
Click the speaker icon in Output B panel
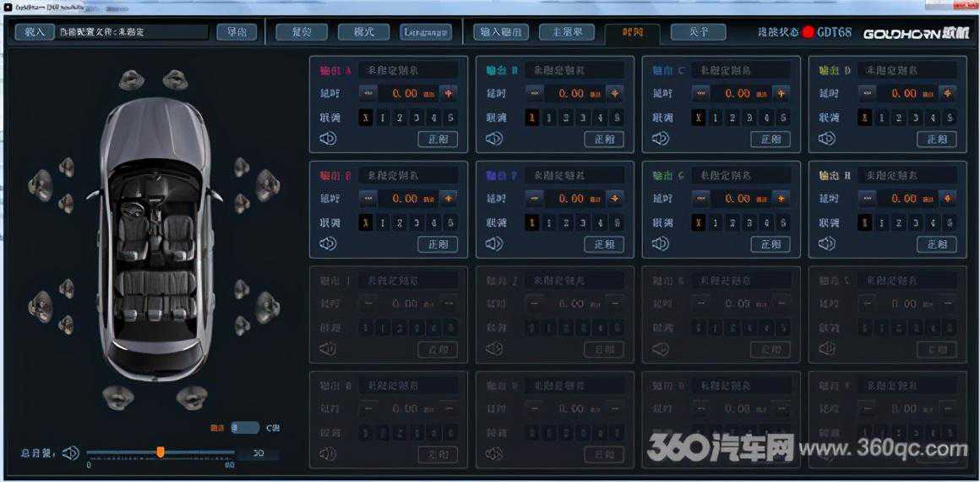[x=494, y=138]
